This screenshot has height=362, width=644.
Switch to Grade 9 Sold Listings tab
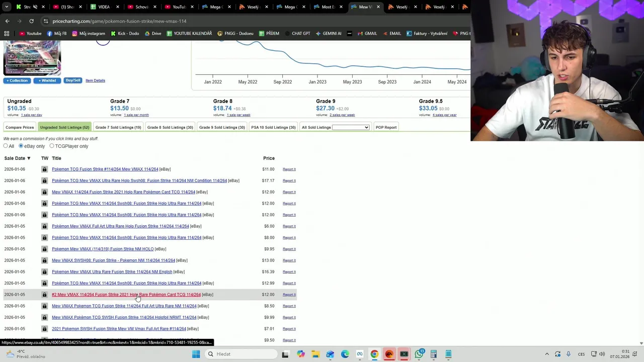[x=222, y=127]
